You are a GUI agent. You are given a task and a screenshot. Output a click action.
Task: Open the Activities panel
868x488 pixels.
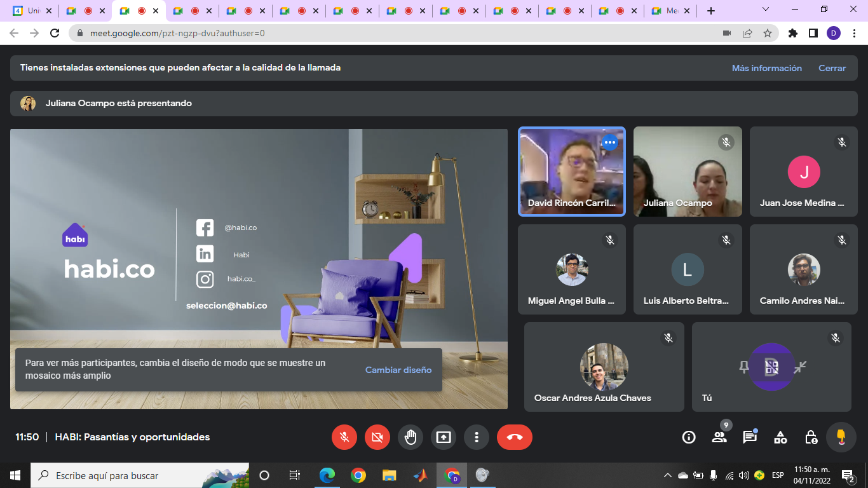click(780, 437)
